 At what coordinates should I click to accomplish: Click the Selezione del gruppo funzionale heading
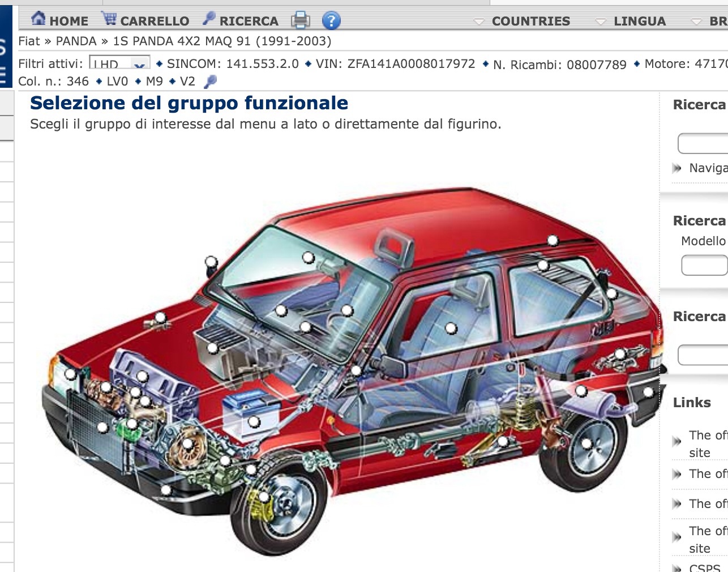coord(189,103)
